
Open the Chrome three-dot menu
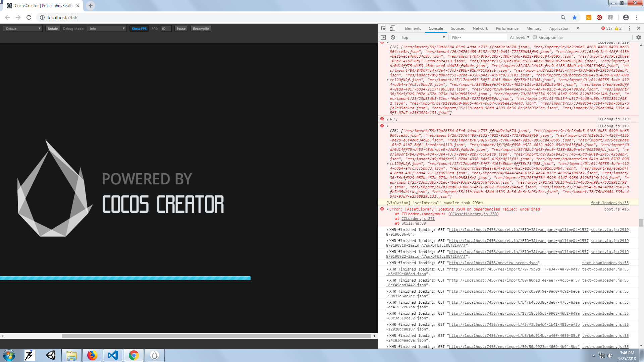click(x=637, y=17)
